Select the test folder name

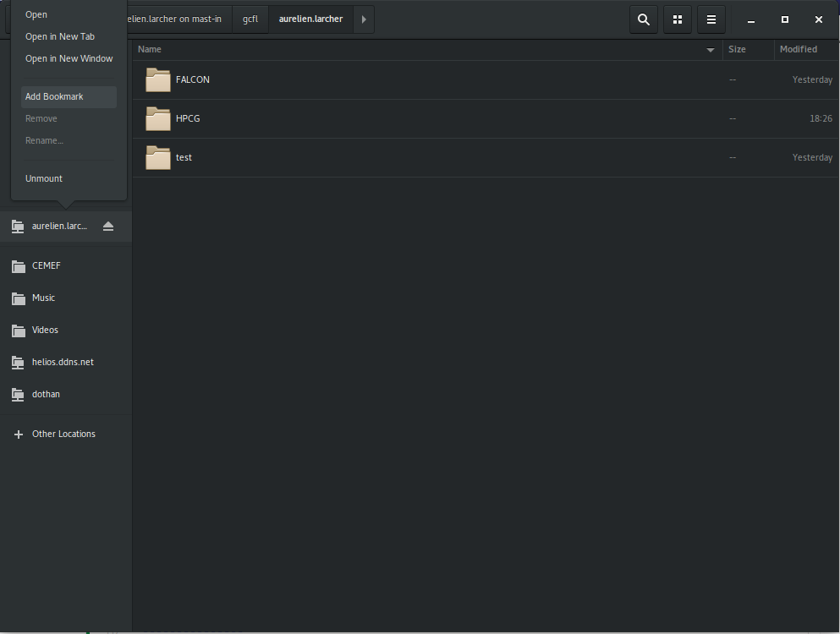point(184,158)
